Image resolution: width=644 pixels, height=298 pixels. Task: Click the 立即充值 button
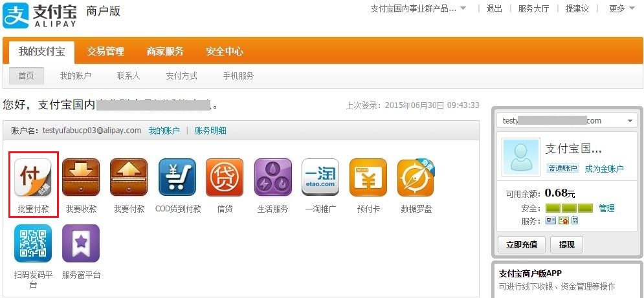pos(522,244)
